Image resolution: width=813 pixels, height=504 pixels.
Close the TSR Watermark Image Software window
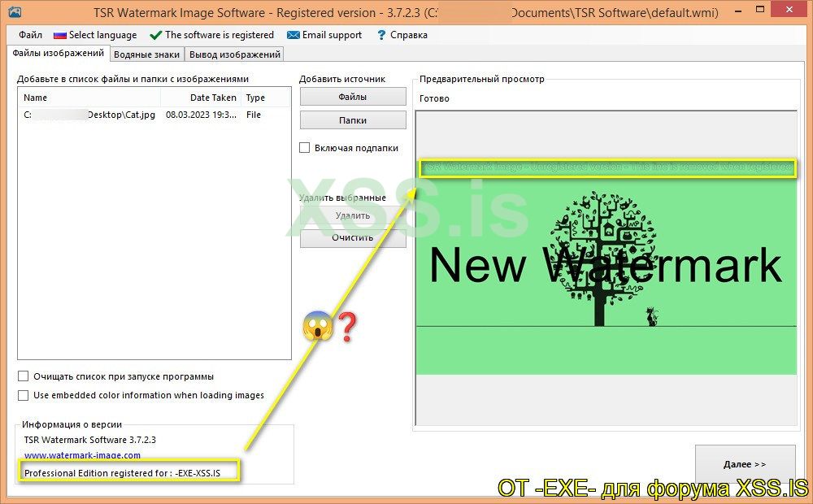coord(789,9)
